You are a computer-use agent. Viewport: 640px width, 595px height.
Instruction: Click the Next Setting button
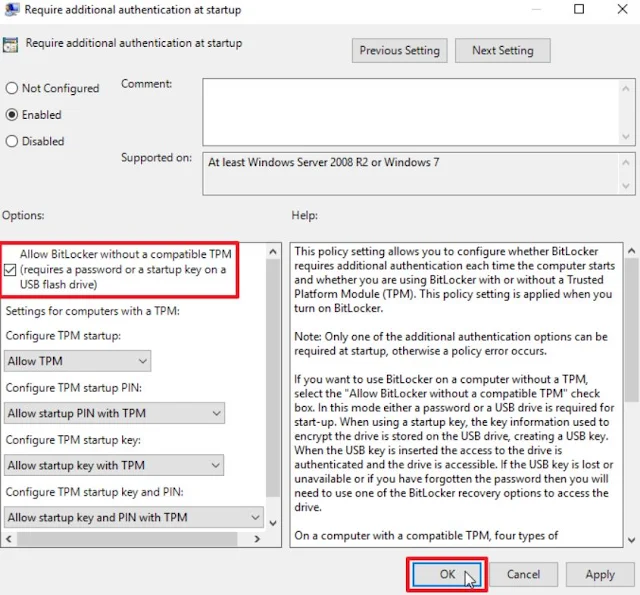coord(502,51)
